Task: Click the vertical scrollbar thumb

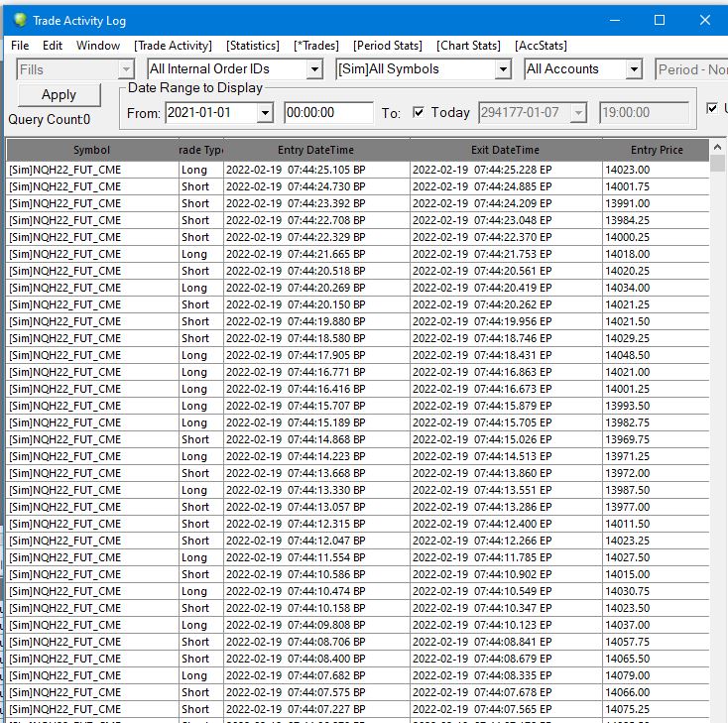Action: point(717,164)
